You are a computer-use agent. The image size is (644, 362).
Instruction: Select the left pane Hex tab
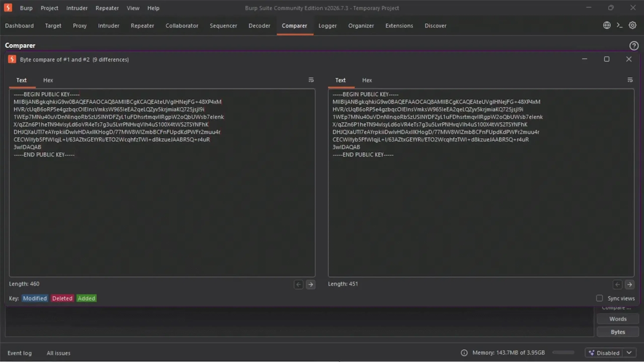coord(48,80)
